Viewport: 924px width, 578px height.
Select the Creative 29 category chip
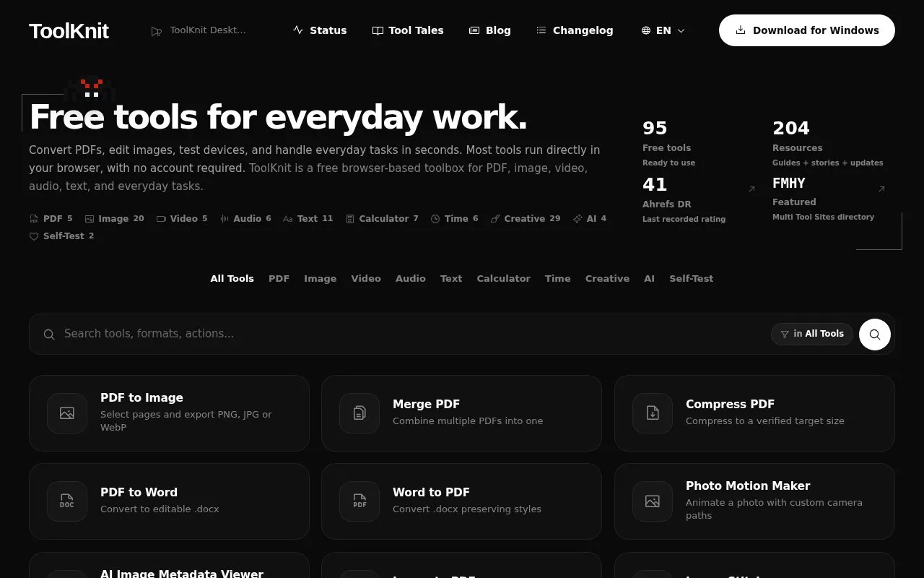coord(526,218)
